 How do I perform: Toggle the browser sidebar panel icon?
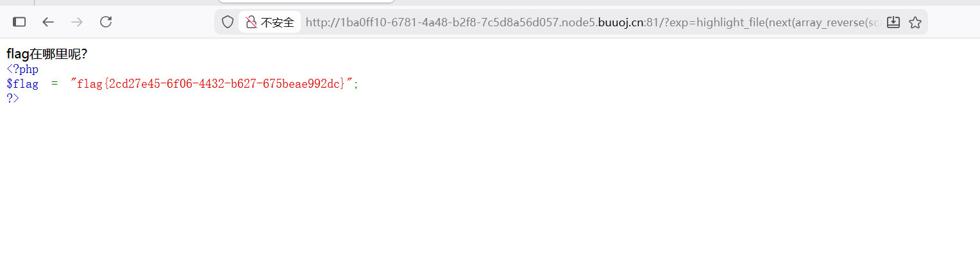tap(19, 22)
